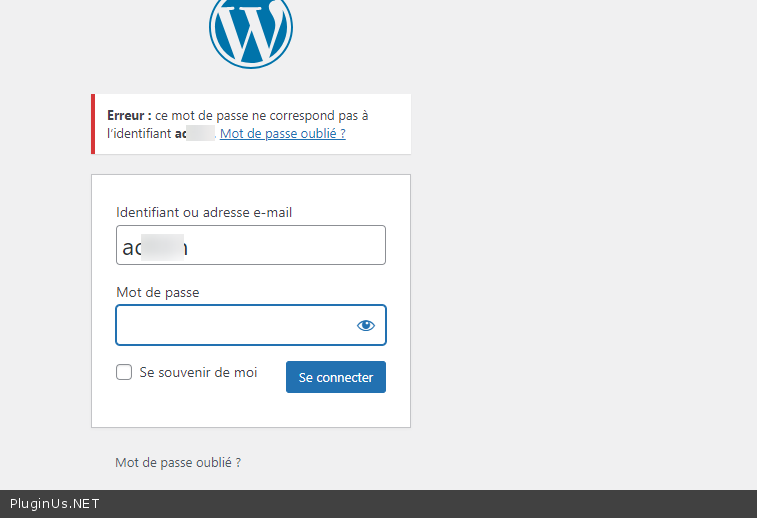Image resolution: width=757 pixels, height=518 pixels.
Task: Open "Mot de passe oublié ?" link in error notice
Action: pyautogui.click(x=283, y=133)
